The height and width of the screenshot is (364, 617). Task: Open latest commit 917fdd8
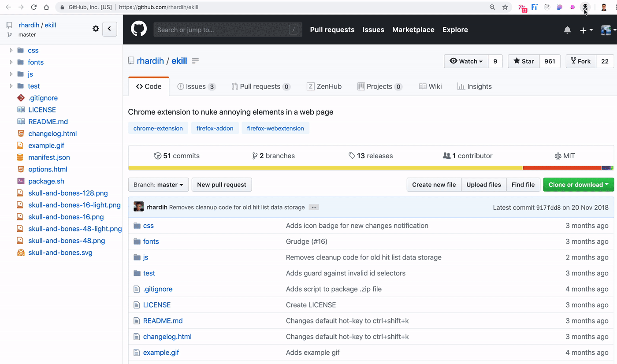pyautogui.click(x=548, y=208)
